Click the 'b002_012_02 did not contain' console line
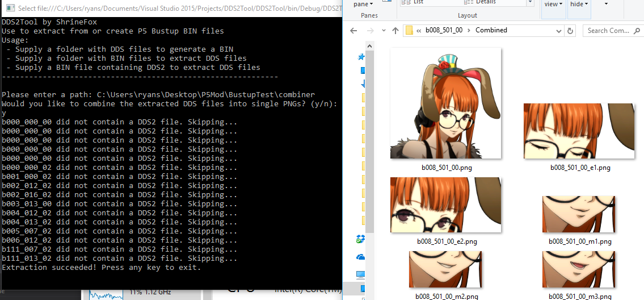 coord(120,186)
